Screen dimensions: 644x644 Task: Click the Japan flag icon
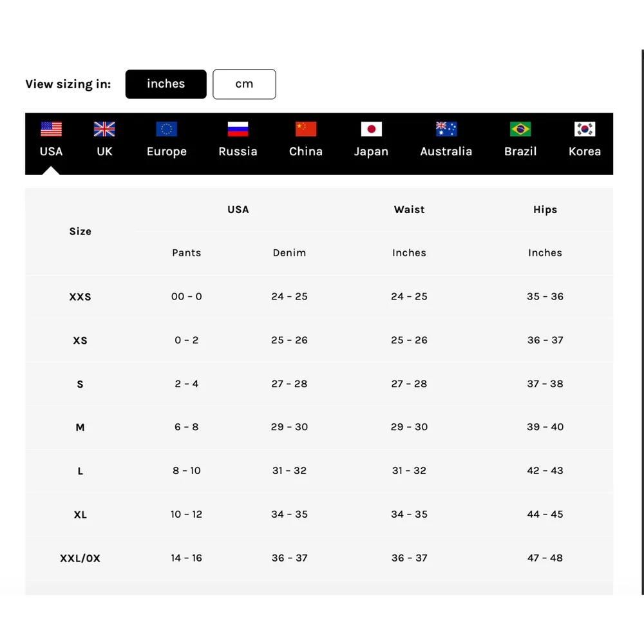pyautogui.click(x=371, y=129)
